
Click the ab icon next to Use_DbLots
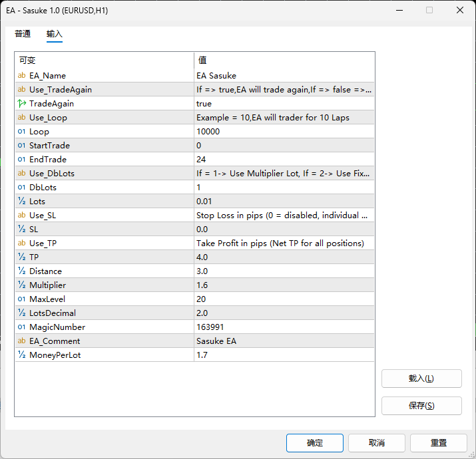(x=21, y=173)
